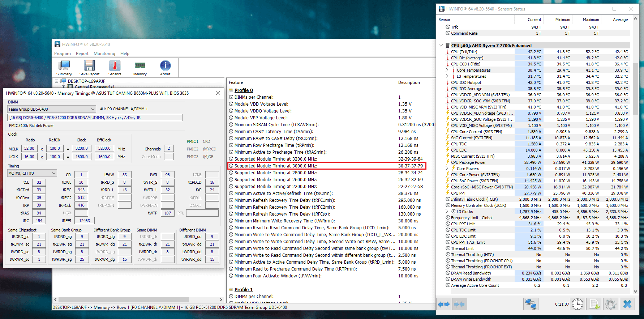Click the computer icon beside DESKTOP-L69APJF
Image resolution: width=644 pixels, height=319 pixels.
64,81
